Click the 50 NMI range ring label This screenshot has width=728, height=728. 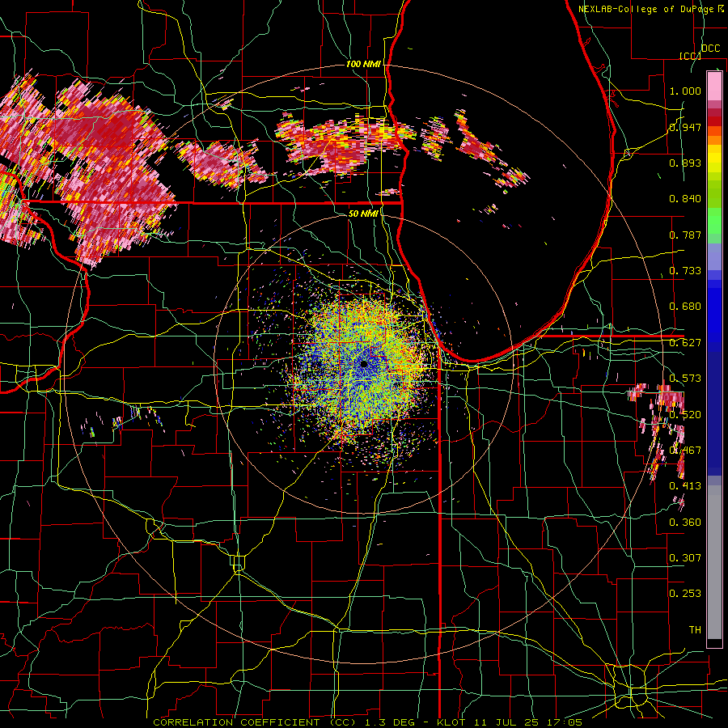(x=363, y=214)
